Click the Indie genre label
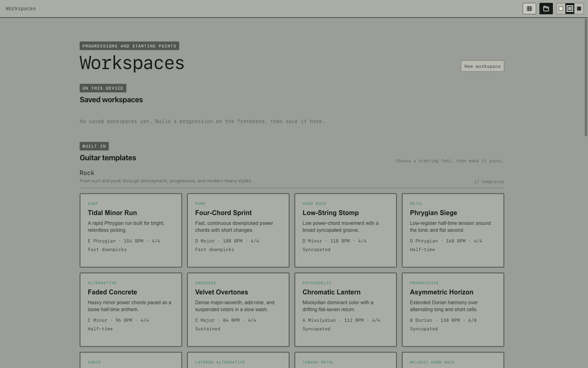The image size is (588, 368). tap(94, 362)
